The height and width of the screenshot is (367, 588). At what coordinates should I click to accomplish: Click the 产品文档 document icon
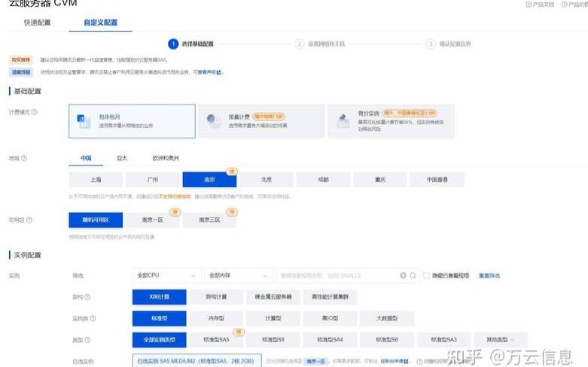click(x=529, y=5)
